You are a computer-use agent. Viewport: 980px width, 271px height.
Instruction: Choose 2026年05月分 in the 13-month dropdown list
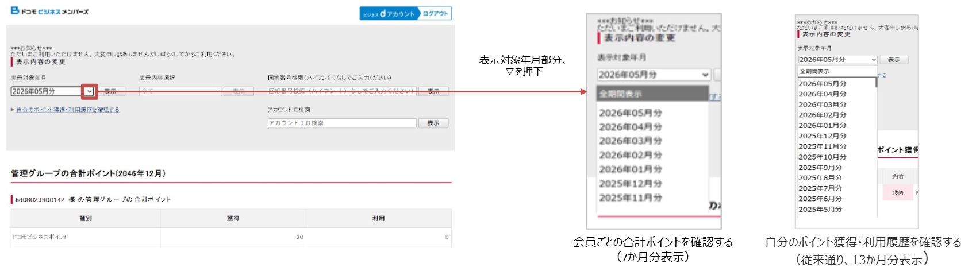click(823, 84)
